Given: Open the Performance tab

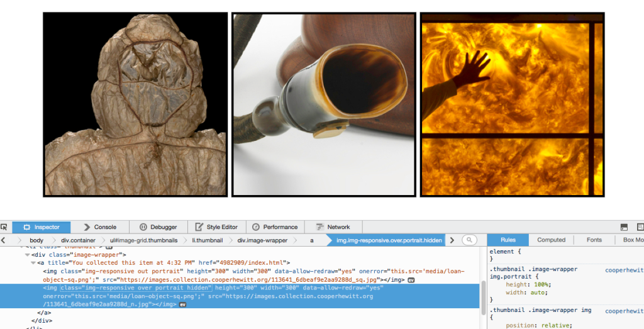Looking at the screenshot, I should 275,227.
